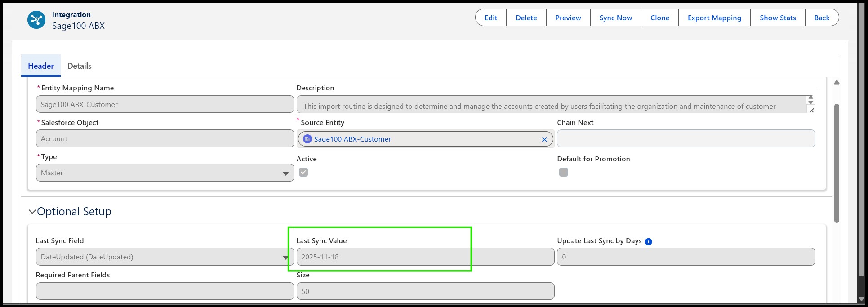The image size is (868, 307).
Task: Click the Back button
Action: (822, 18)
